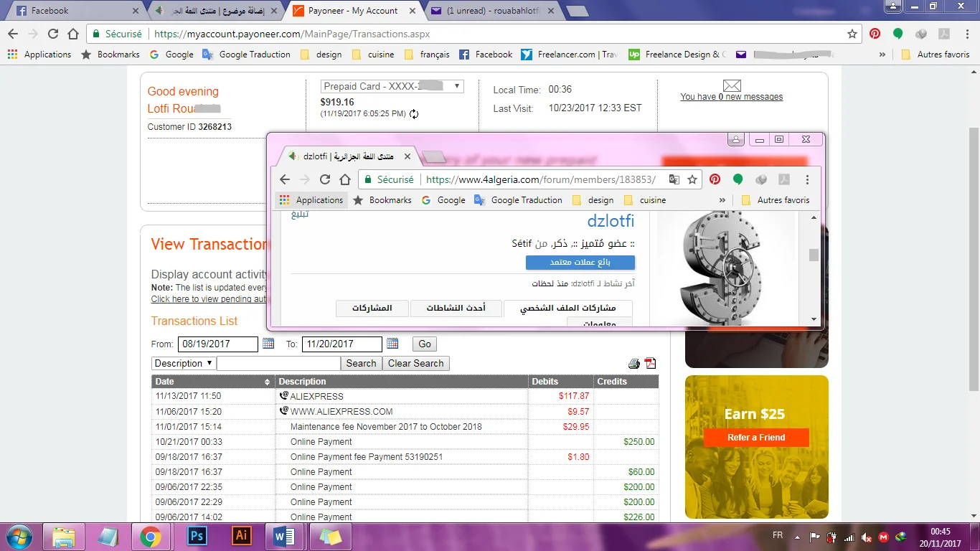Click the translate icon in the 4algeria address bar
Viewport: 980px width, 551px height.
674,179
